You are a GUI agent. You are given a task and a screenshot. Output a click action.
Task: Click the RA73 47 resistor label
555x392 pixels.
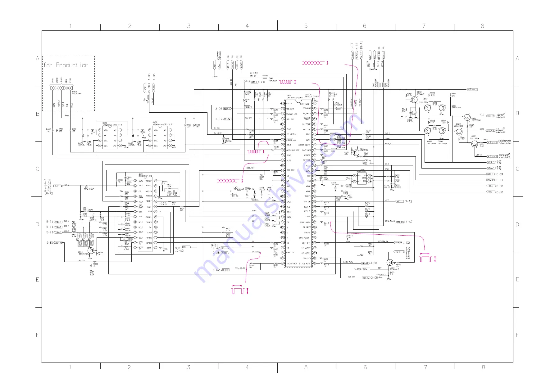pyautogui.click(x=93, y=133)
